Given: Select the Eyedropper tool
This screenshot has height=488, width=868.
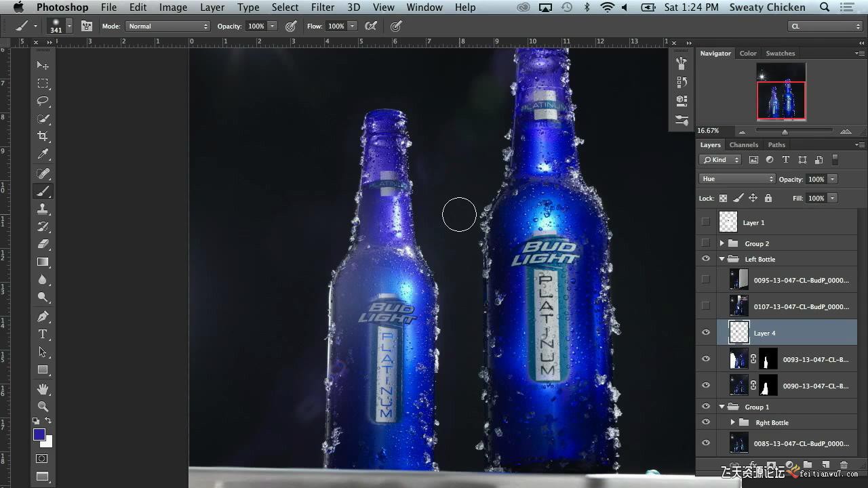Looking at the screenshot, I should click(43, 155).
